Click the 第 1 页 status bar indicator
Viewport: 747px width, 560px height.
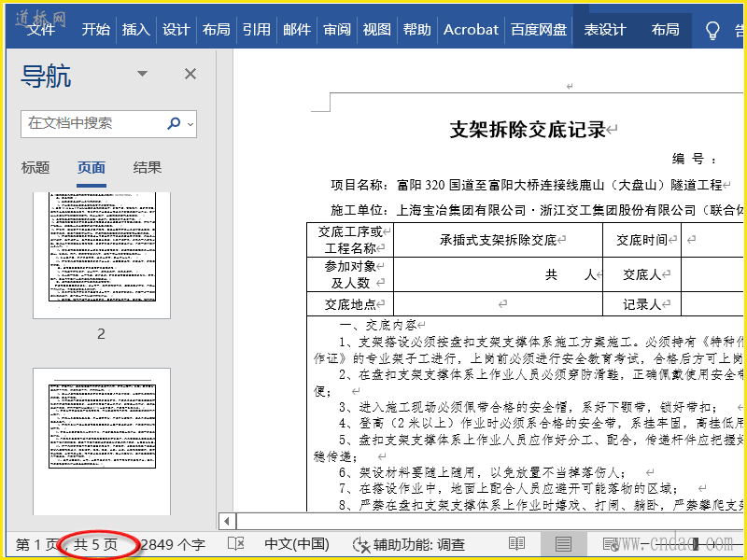(x=37, y=544)
